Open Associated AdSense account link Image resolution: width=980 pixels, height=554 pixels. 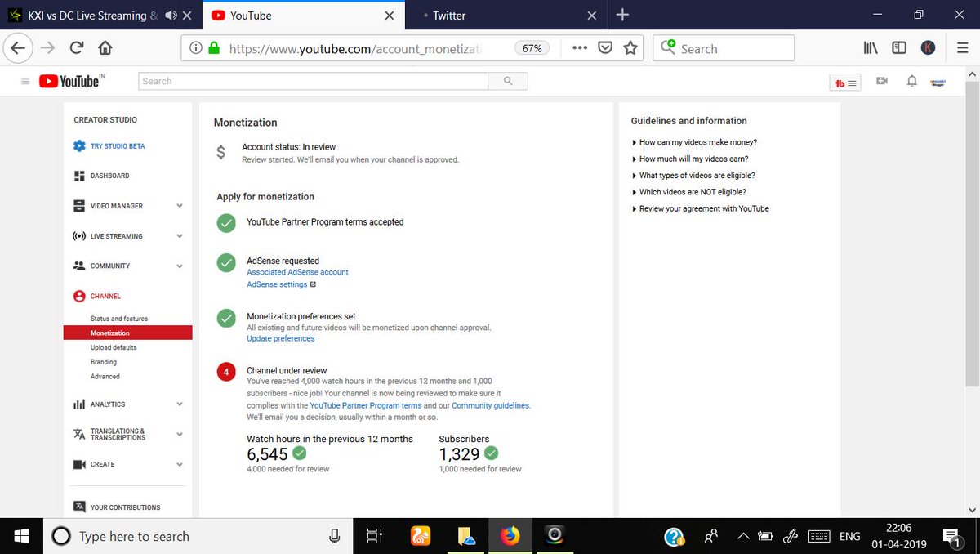(x=297, y=272)
